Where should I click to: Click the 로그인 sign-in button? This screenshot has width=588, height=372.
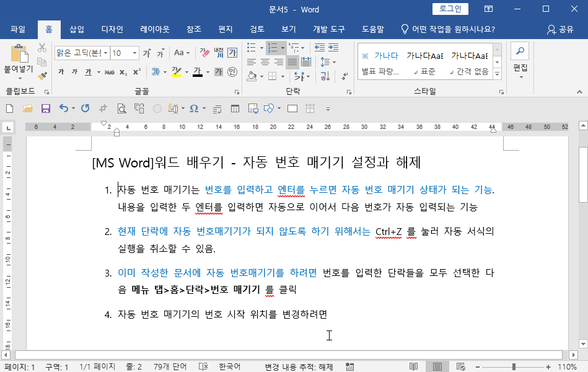(x=450, y=9)
